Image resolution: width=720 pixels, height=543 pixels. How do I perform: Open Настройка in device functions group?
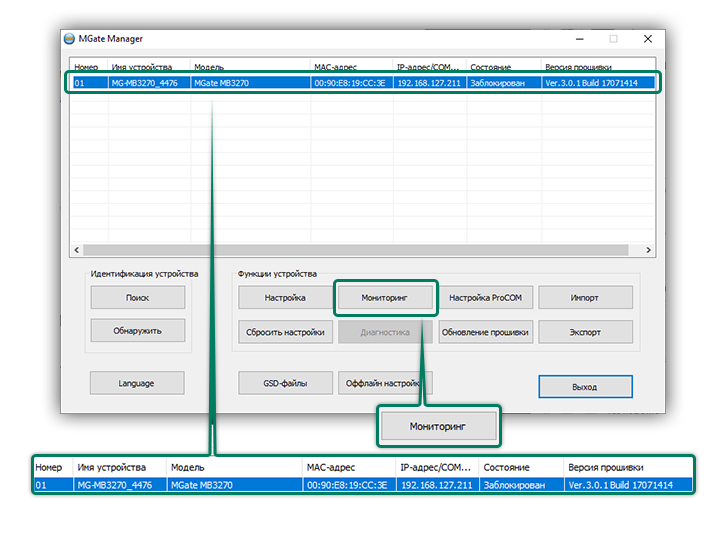pos(284,297)
